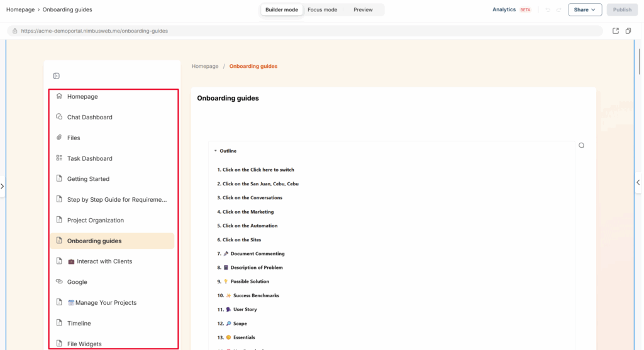Copy the portal link using the copy icon

(x=628, y=31)
